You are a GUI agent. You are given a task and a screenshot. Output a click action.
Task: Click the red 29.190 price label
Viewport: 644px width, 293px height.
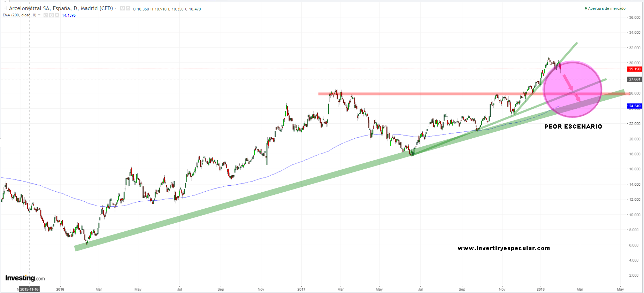(x=635, y=69)
